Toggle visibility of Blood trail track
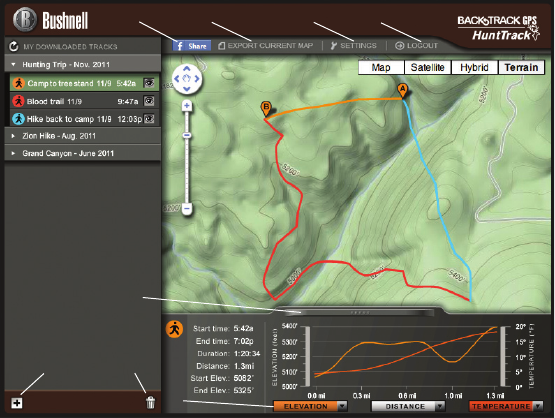 point(149,101)
